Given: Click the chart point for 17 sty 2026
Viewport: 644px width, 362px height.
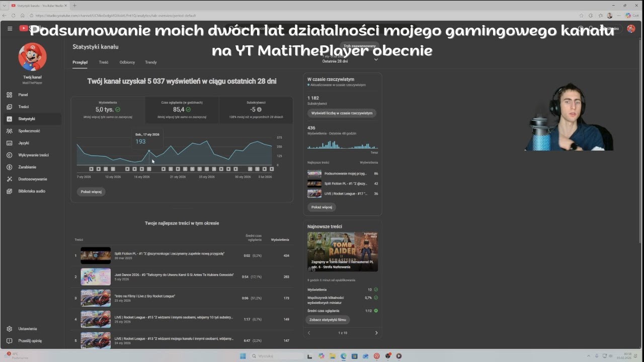Looking at the screenshot, I should tap(149, 151).
